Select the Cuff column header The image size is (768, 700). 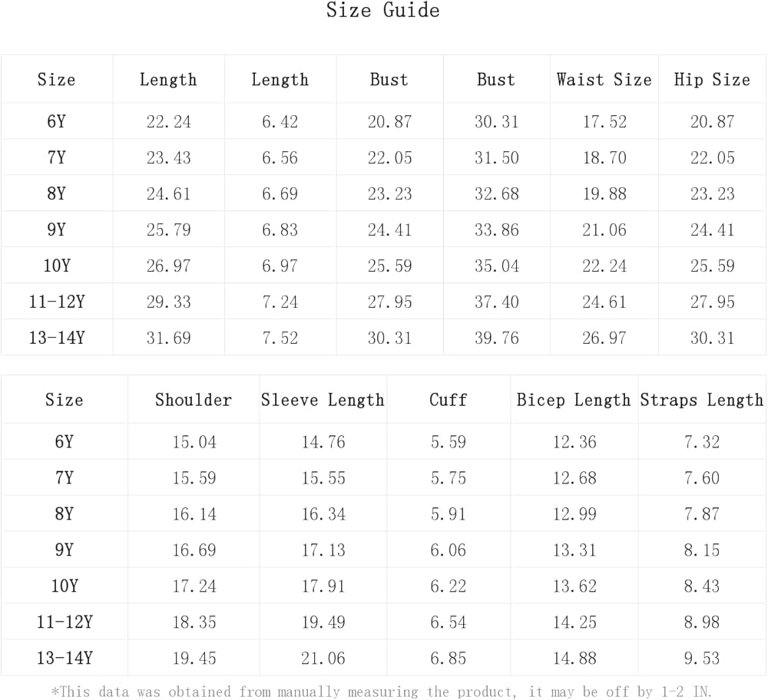448,400
